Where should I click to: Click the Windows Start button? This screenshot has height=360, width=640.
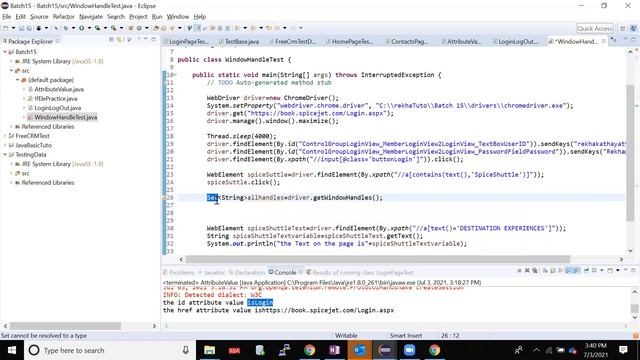pos(11,350)
